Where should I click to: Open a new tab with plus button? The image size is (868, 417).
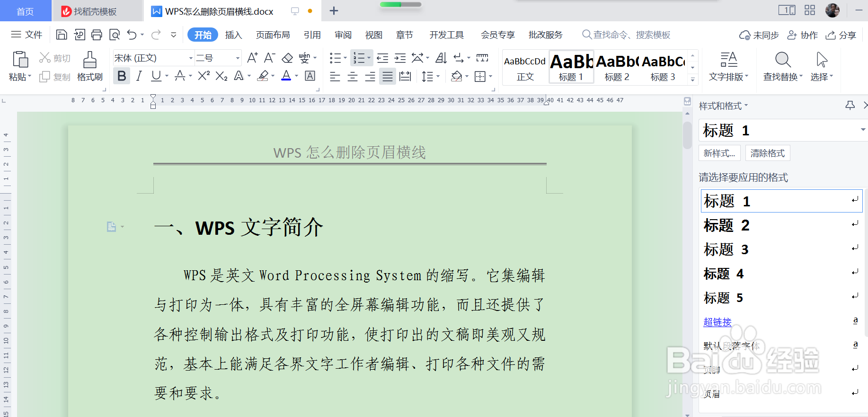[334, 10]
